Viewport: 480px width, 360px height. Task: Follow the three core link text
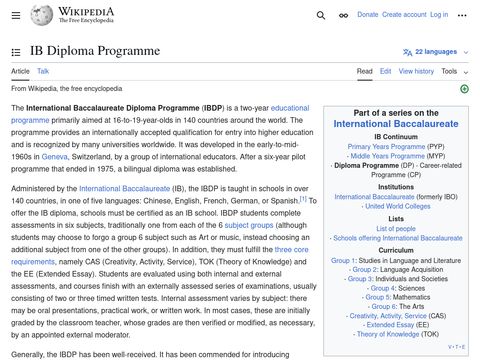point(292,250)
